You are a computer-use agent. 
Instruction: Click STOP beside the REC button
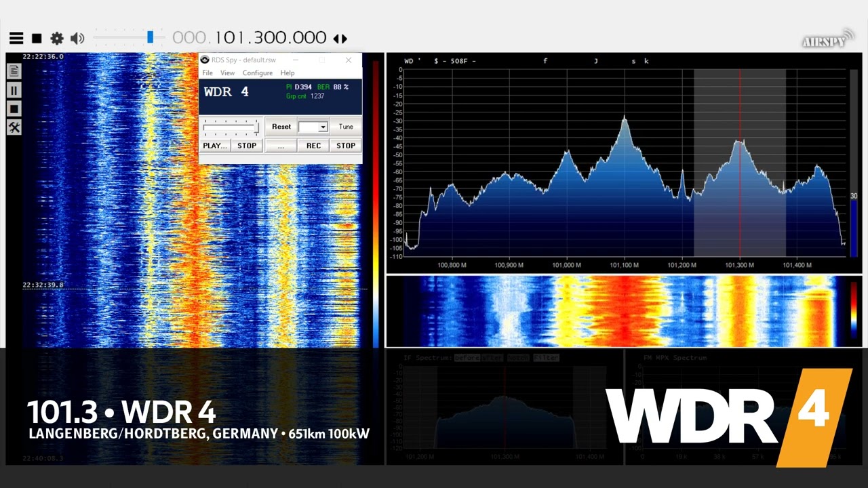[346, 146]
